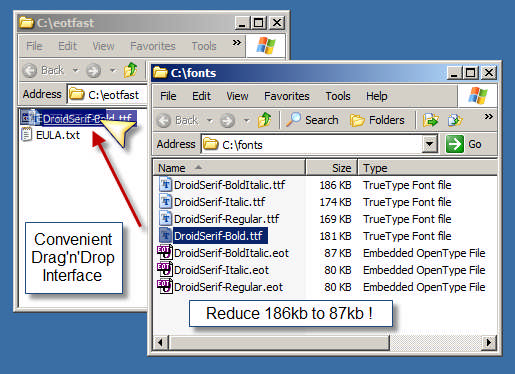Click Back button in fonts window
This screenshot has width=515, height=374.
[x=178, y=120]
